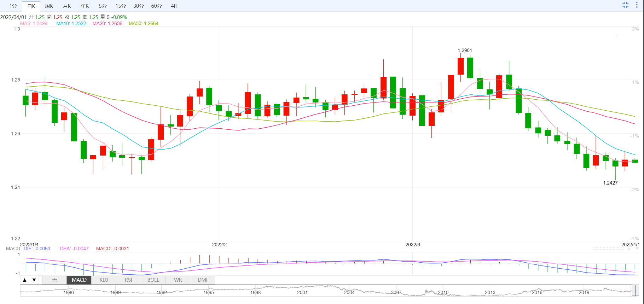Click the right handle of the timeline range selector
This screenshot has height=304, width=644.
pyautogui.click(x=637, y=290)
